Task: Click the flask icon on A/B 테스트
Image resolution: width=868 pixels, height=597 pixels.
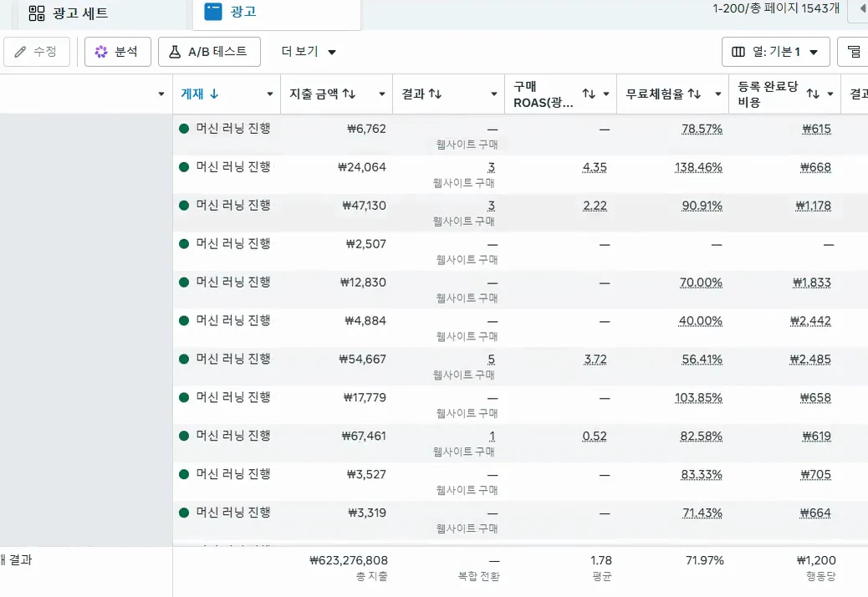Action: point(175,52)
